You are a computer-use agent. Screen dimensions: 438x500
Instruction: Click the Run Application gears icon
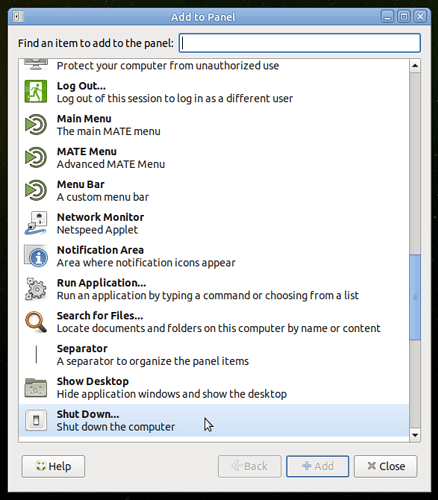[x=36, y=289]
